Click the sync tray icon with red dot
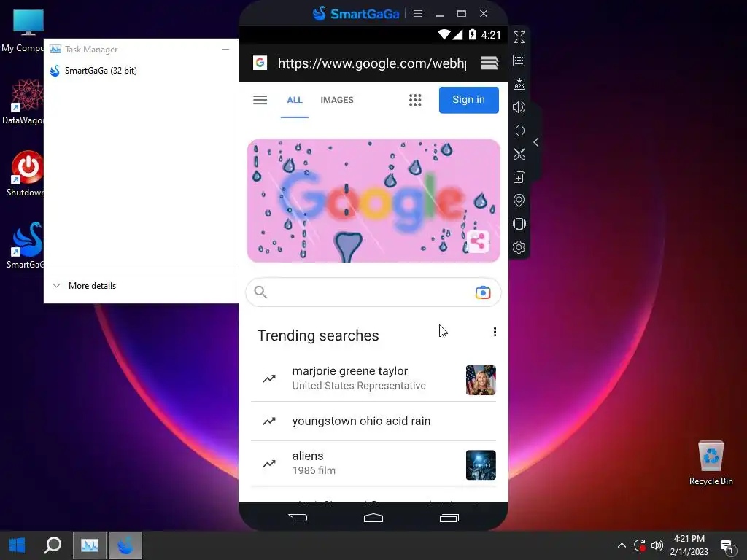This screenshot has height=560, width=747. pyautogui.click(x=639, y=545)
